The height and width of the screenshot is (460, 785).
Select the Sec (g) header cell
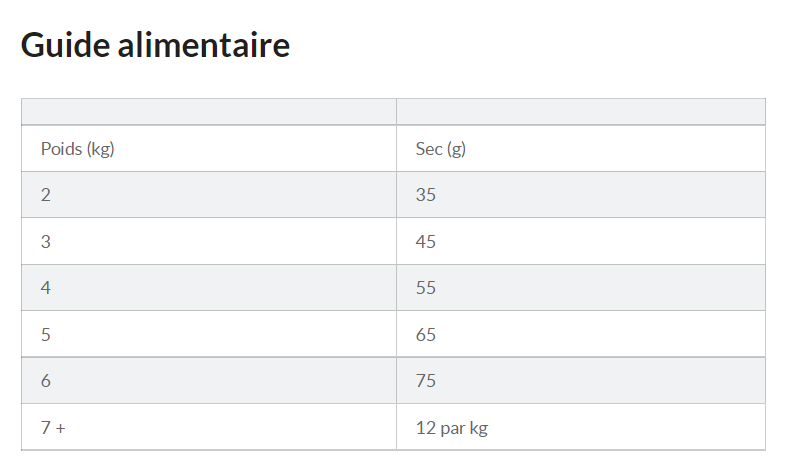pyautogui.click(x=441, y=149)
